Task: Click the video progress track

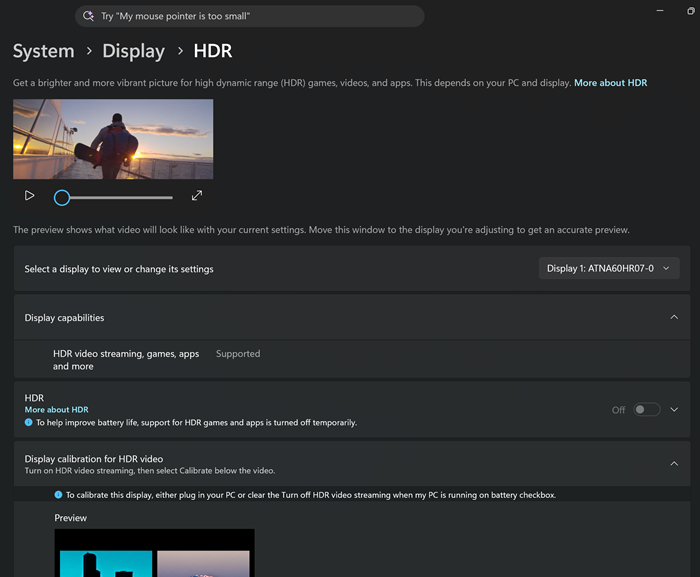Action: (x=121, y=197)
